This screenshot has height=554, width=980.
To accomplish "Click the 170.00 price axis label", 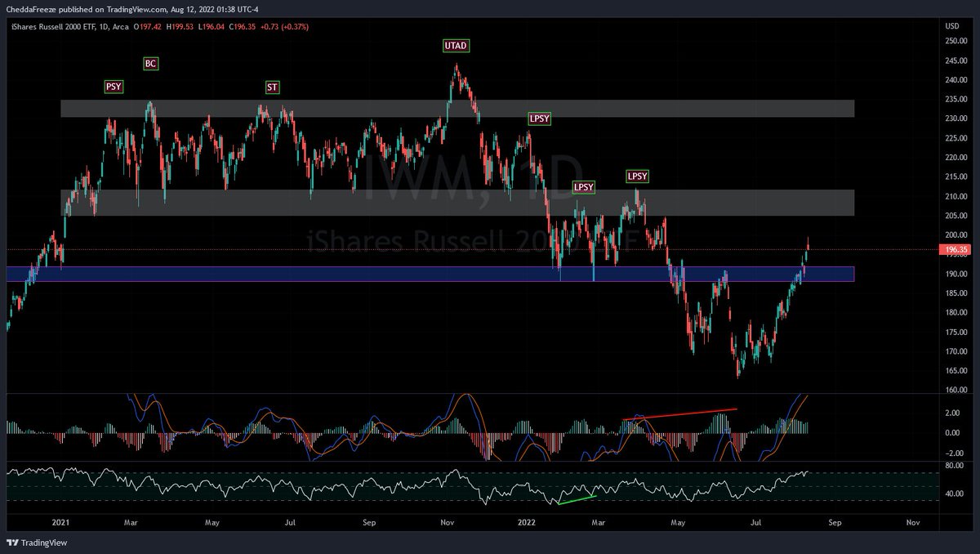I will coord(955,352).
